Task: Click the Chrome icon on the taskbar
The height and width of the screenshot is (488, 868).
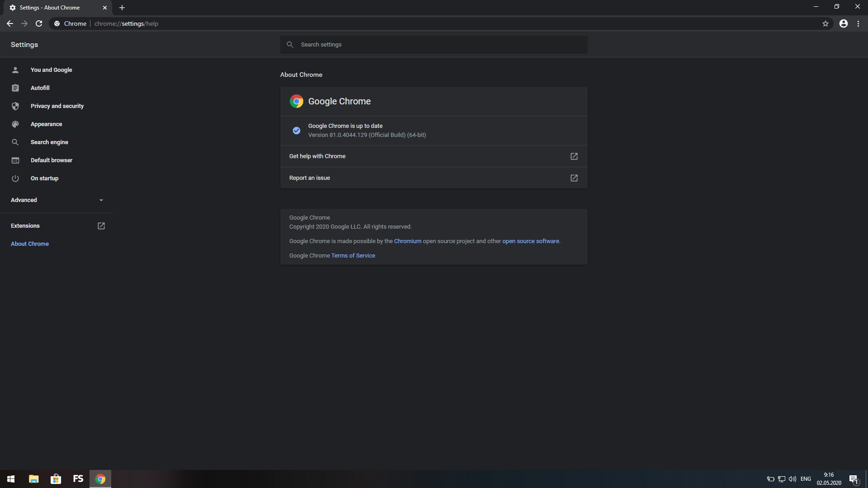Action: coord(100,479)
